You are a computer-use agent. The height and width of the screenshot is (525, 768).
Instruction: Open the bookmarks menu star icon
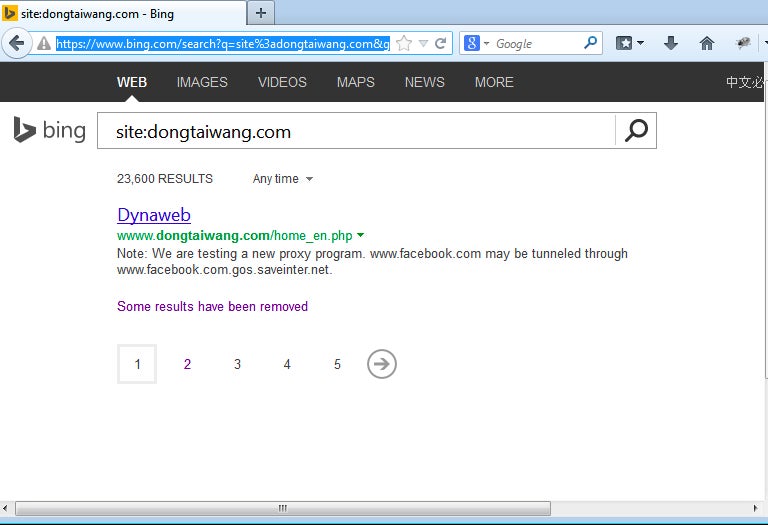pos(624,44)
